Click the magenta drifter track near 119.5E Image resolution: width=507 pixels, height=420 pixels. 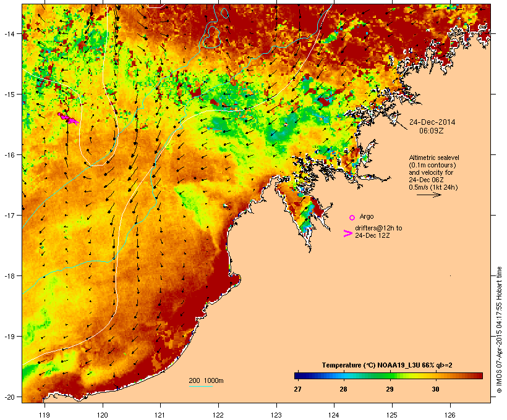(68, 118)
